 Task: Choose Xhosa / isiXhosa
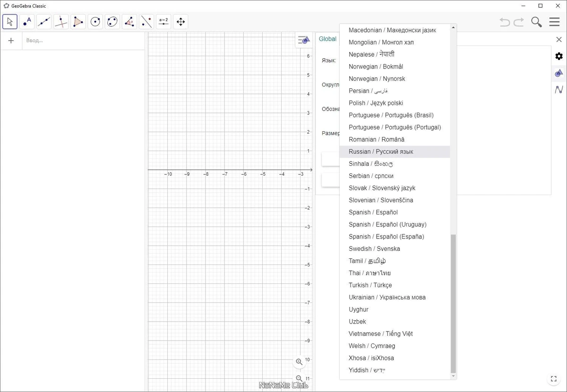pyautogui.click(x=395, y=358)
